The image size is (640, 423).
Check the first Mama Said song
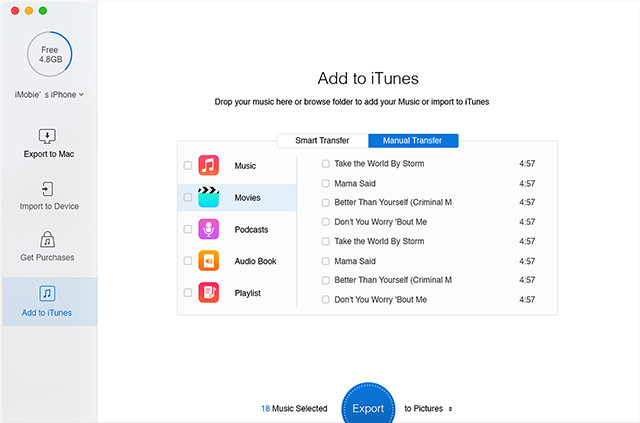(x=326, y=183)
